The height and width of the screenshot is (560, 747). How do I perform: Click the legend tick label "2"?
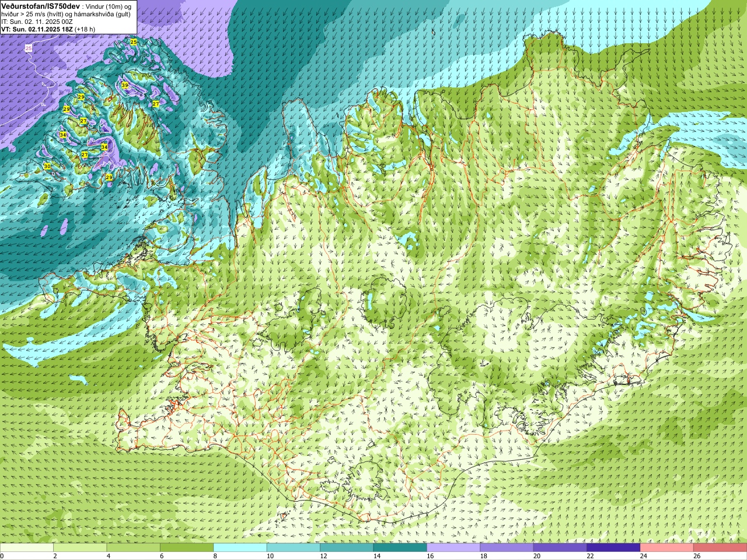coord(55,556)
